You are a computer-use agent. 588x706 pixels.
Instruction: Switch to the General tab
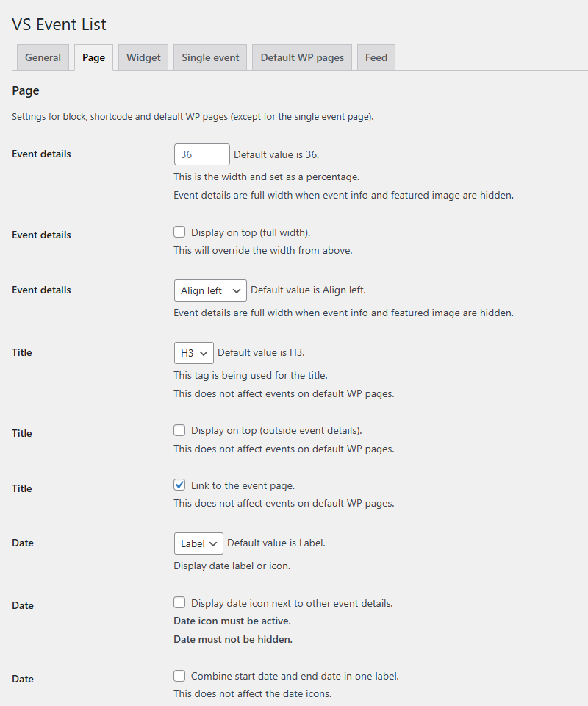(x=42, y=57)
